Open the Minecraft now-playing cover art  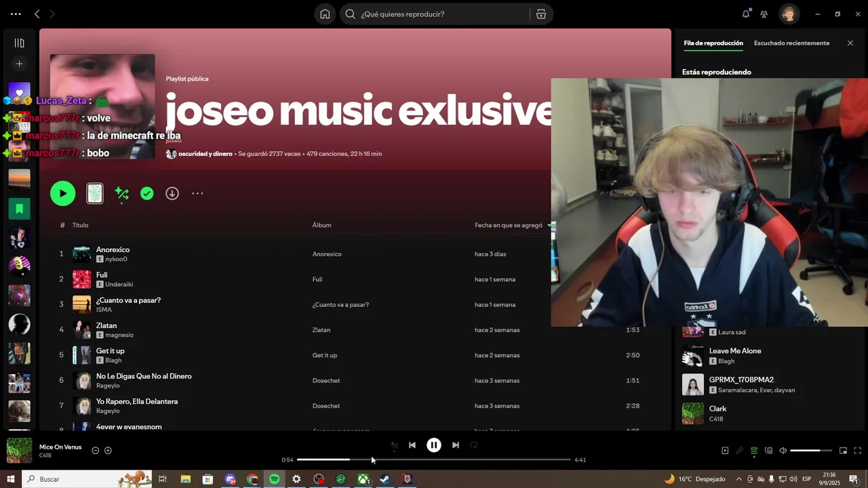(x=19, y=450)
